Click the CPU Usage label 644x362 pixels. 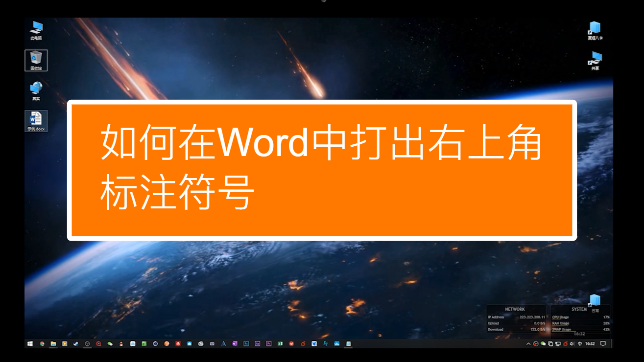pyautogui.click(x=560, y=317)
